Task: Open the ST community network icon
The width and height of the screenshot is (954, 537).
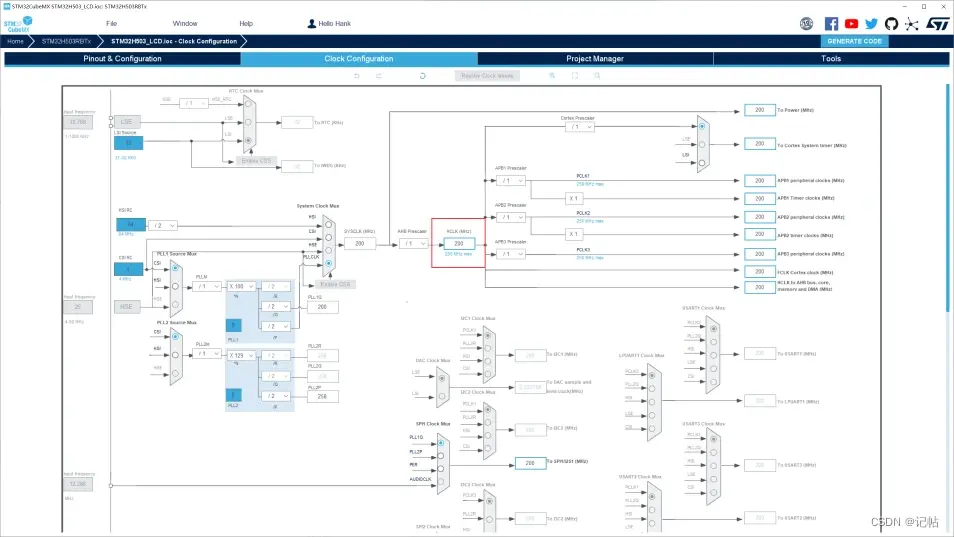Action: pyautogui.click(x=911, y=24)
